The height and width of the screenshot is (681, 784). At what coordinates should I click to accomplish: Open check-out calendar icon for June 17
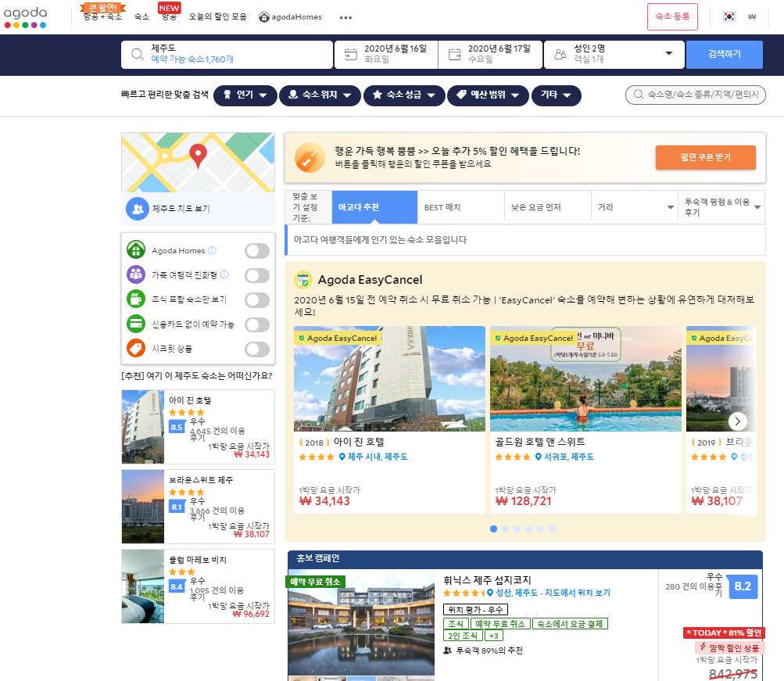454,54
